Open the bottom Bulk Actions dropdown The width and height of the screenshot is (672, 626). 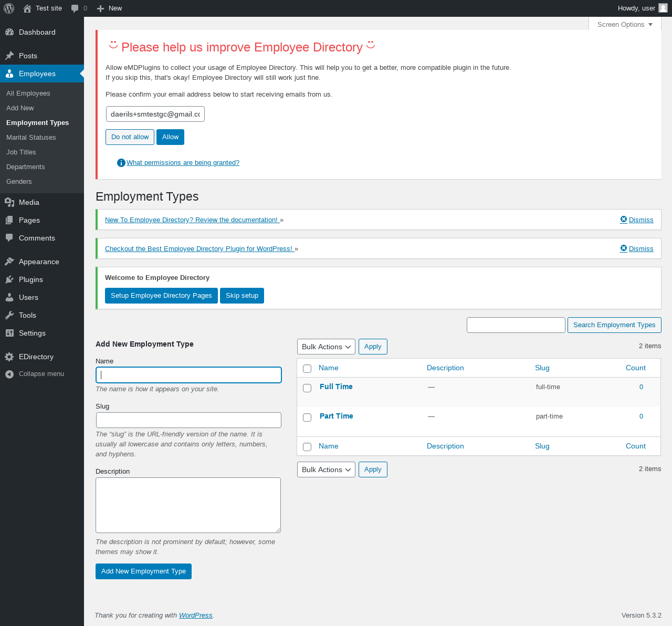(x=326, y=470)
